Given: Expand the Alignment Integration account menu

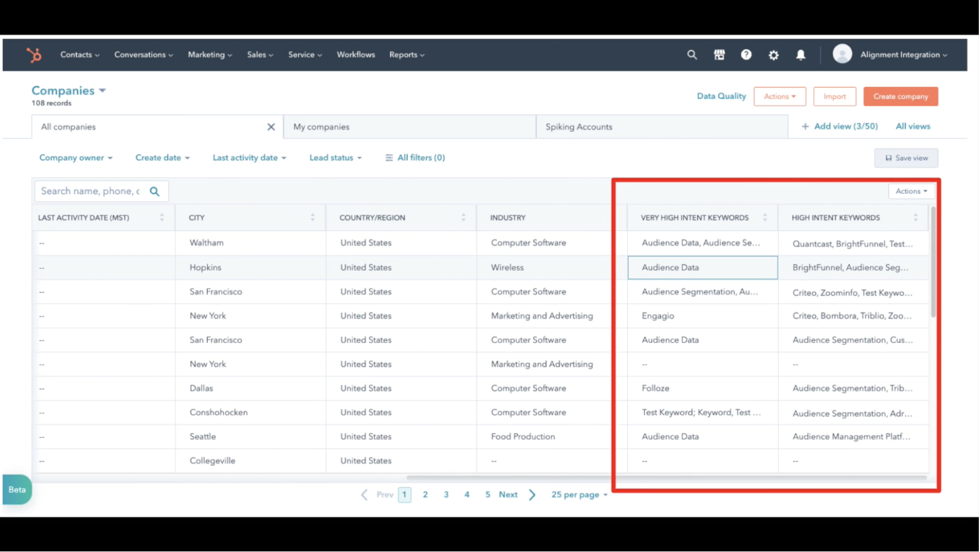Looking at the screenshot, I should (x=904, y=55).
